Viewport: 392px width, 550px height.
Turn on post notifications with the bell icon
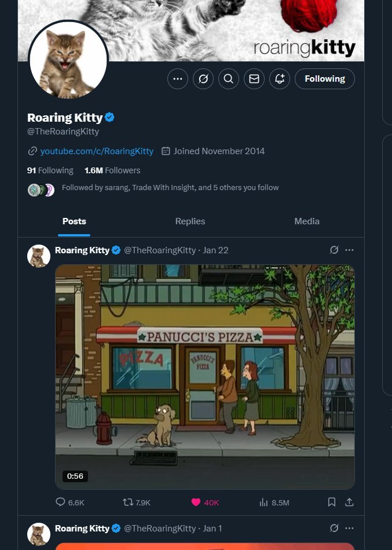280,79
